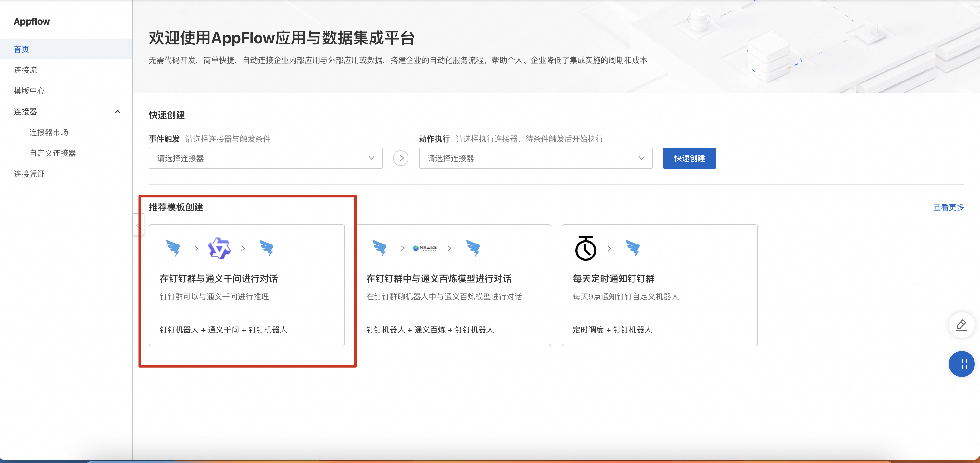
Task: Collapse the sidebar using the edge handle
Action: tap(138, 225)
